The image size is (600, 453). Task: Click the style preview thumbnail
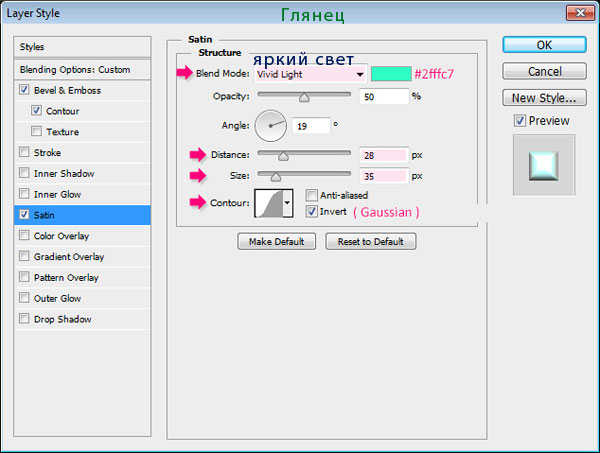pyautogui.click(x=544, y=165)
